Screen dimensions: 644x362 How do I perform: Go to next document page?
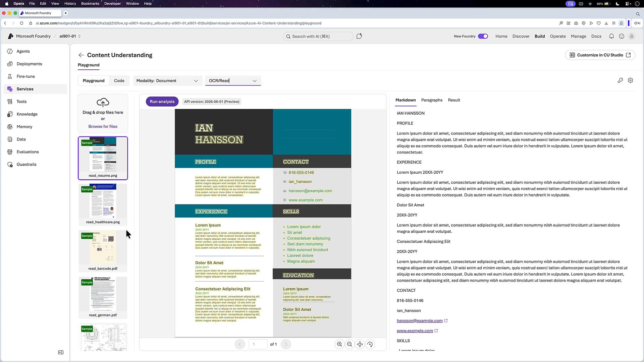[286, 344]
